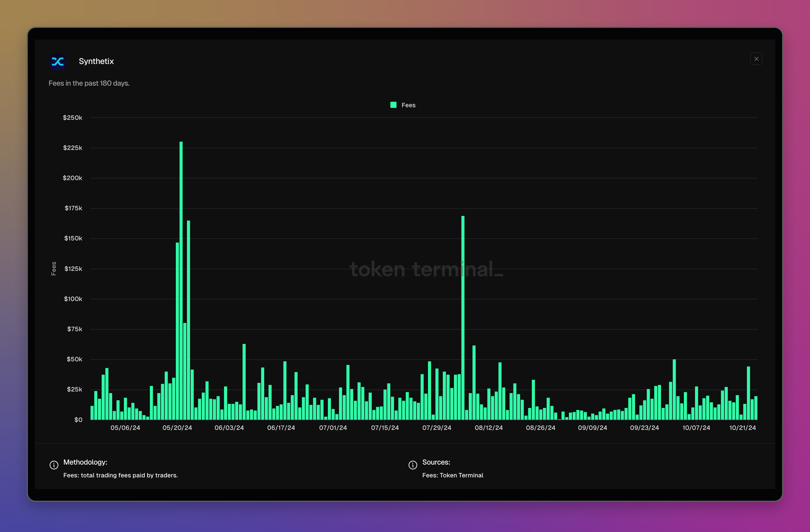Click the 07/15/24 date label
Viewport: 810px width, 532px height.
click(385, 428)
